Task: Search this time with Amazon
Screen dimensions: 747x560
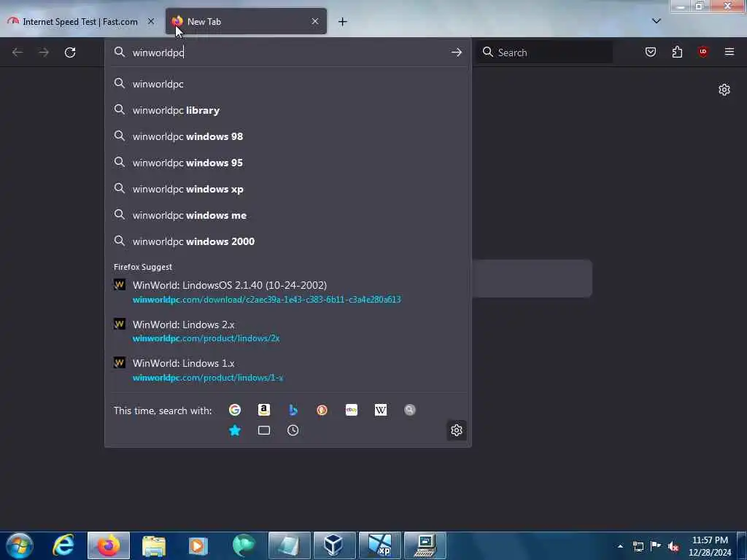Action: (264, 410)
